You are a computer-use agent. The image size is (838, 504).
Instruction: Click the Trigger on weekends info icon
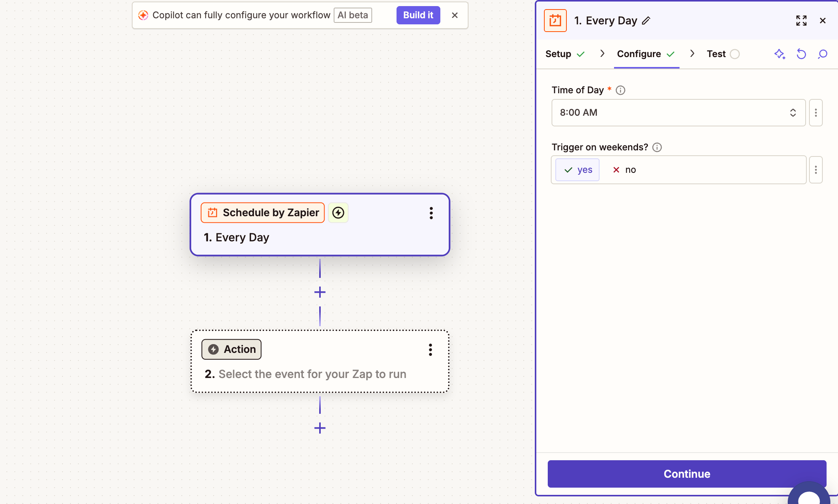(x=657, y=147)
